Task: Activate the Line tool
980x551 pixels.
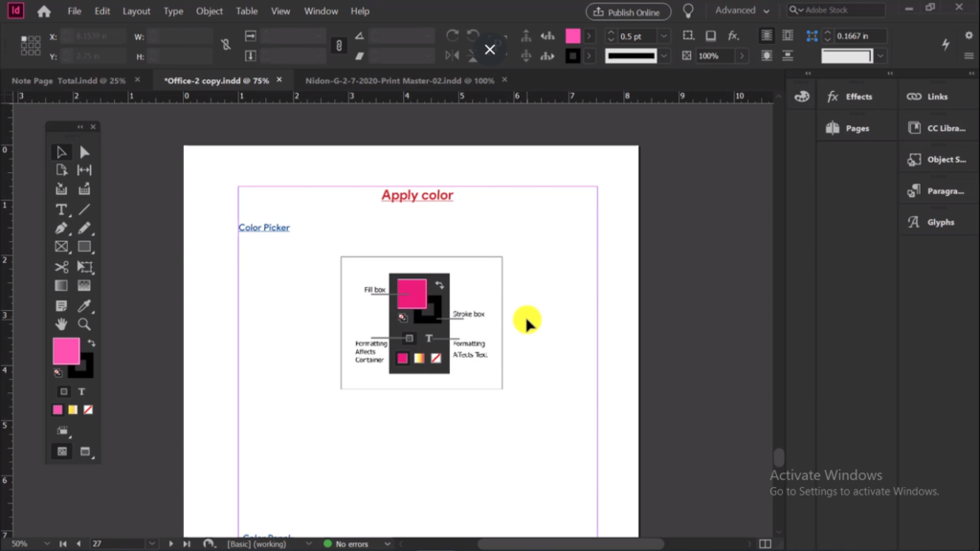Action: pos(84,209)
